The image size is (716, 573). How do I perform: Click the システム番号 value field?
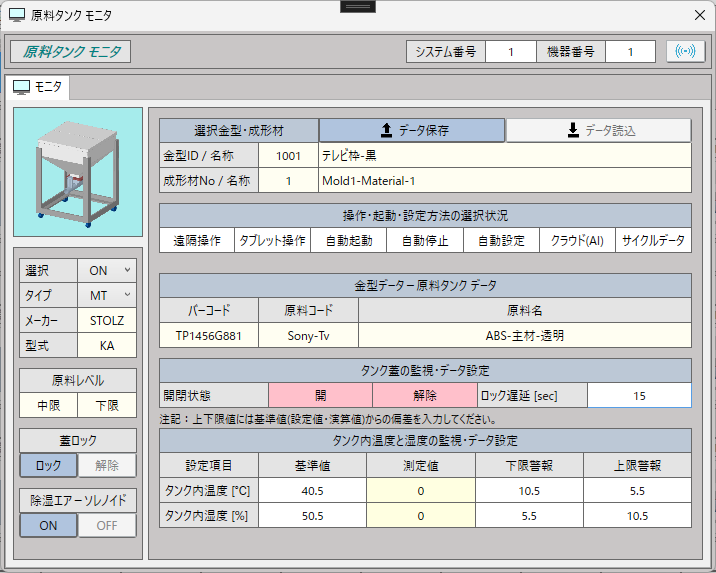511,52
